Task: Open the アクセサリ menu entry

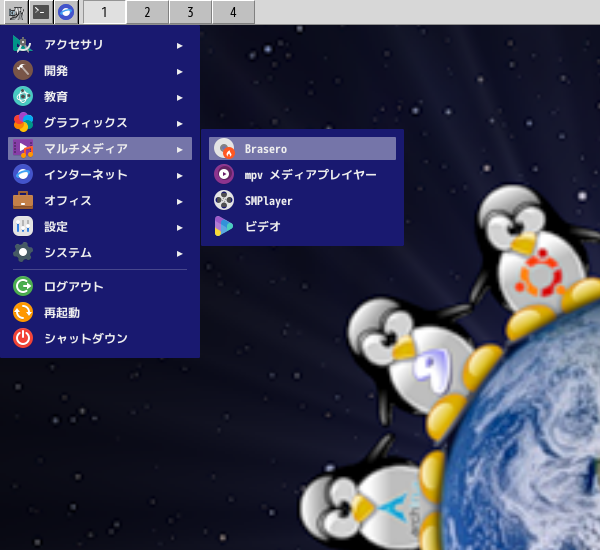Action: [100, 45]
